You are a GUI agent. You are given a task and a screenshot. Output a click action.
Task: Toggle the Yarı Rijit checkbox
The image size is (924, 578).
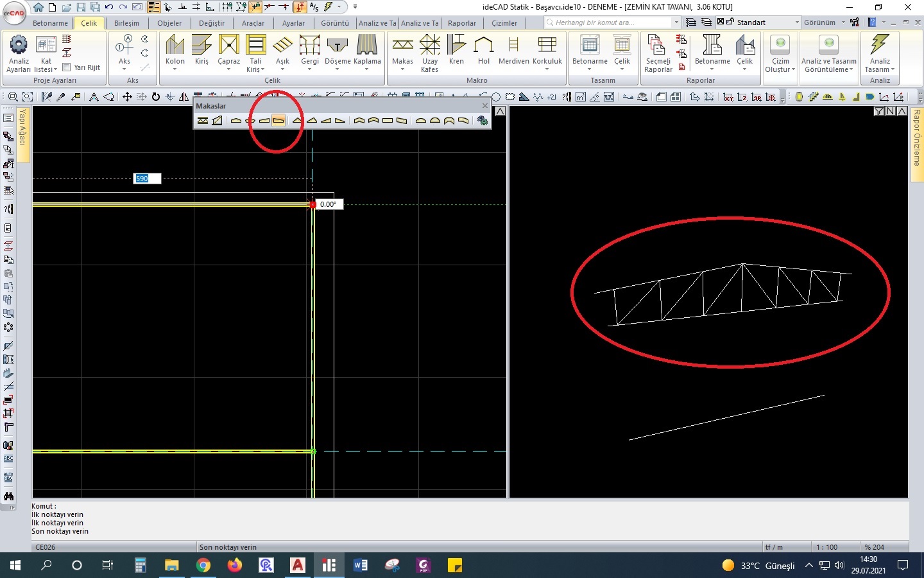tap(66, 67)
